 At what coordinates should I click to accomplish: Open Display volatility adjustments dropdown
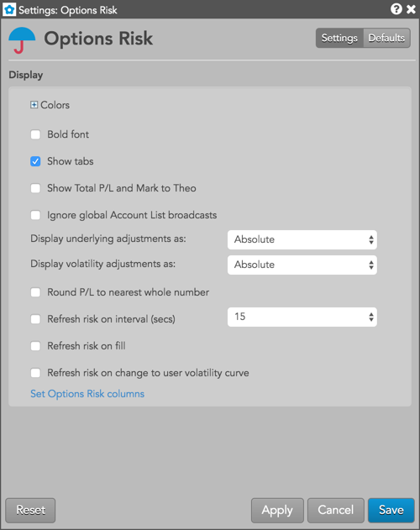click(x=302, y=265)
